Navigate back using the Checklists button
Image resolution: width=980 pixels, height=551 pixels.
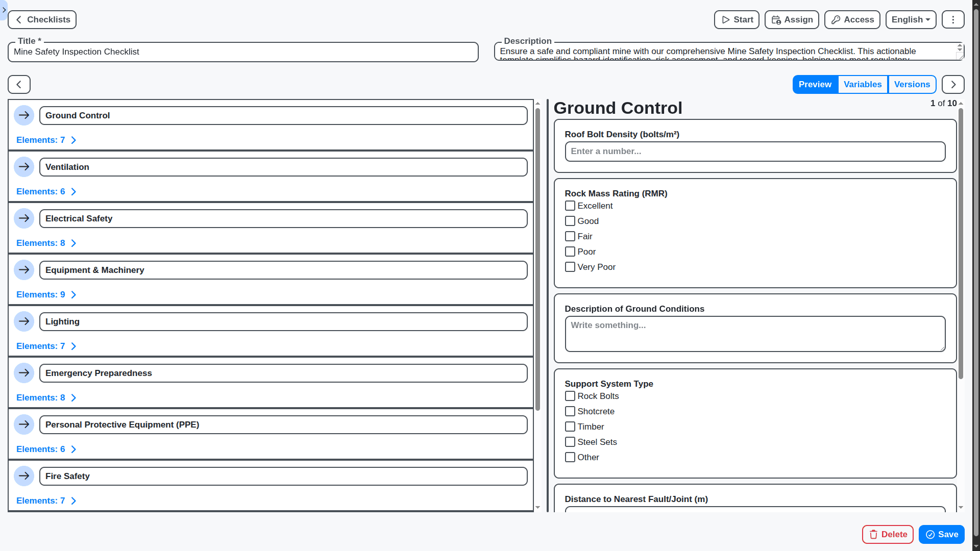[x=42, y=19]
